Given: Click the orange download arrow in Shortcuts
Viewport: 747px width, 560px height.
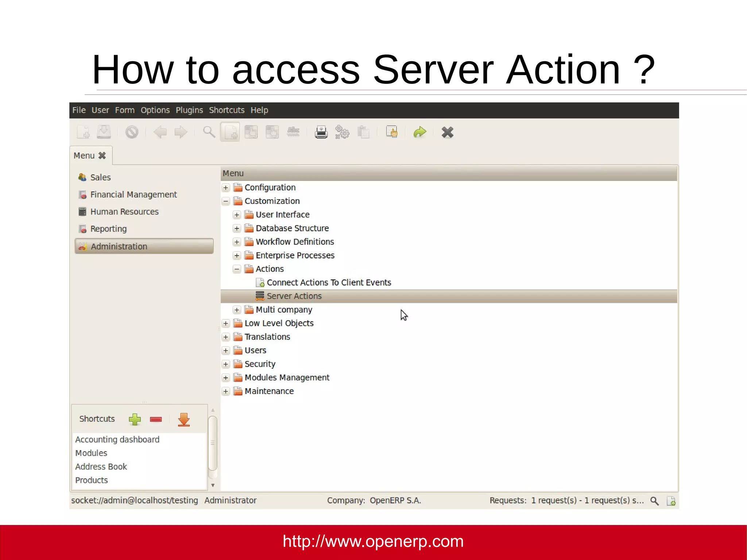Looking at the screenshot, I should point(184,420).
